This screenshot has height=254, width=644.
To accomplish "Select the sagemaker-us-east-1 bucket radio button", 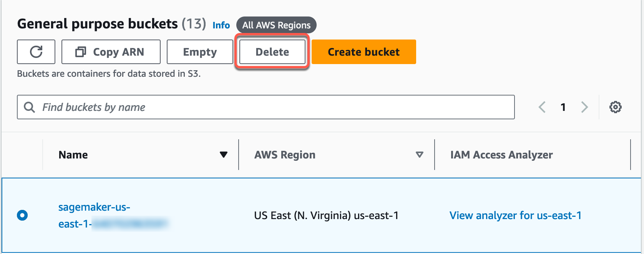I will 22,215.
